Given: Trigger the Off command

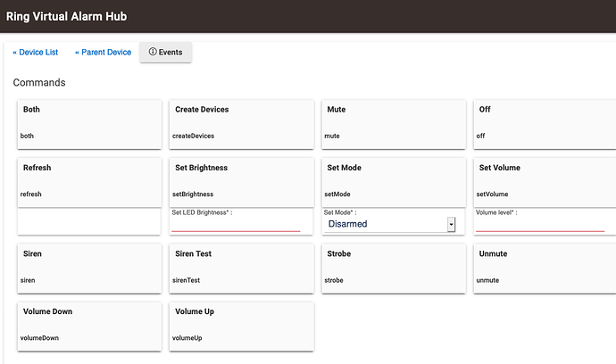Looking at the screenshot, I should coord(545,125).
